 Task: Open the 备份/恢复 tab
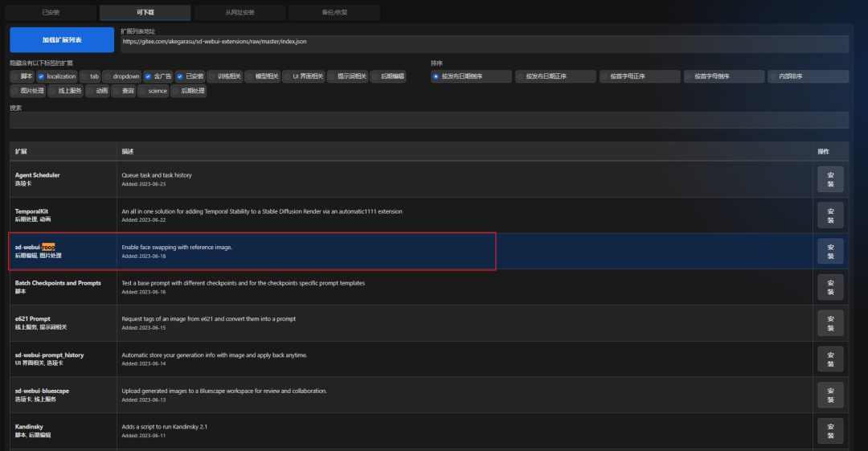coord(334,12)
